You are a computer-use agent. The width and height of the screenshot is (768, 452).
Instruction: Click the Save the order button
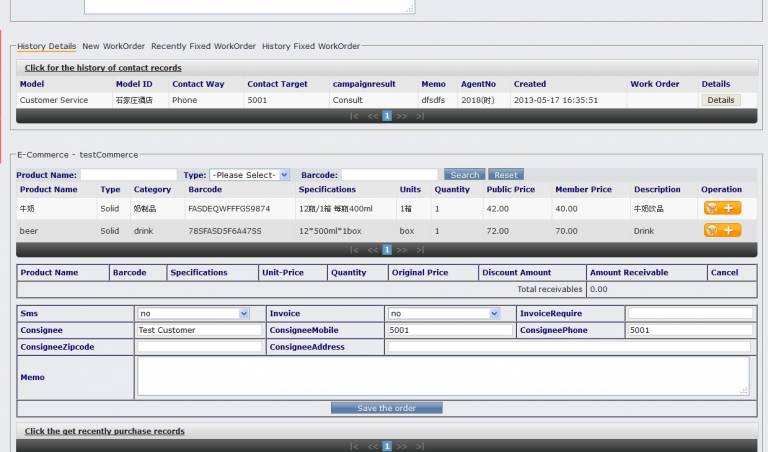(x=386, y=408)
